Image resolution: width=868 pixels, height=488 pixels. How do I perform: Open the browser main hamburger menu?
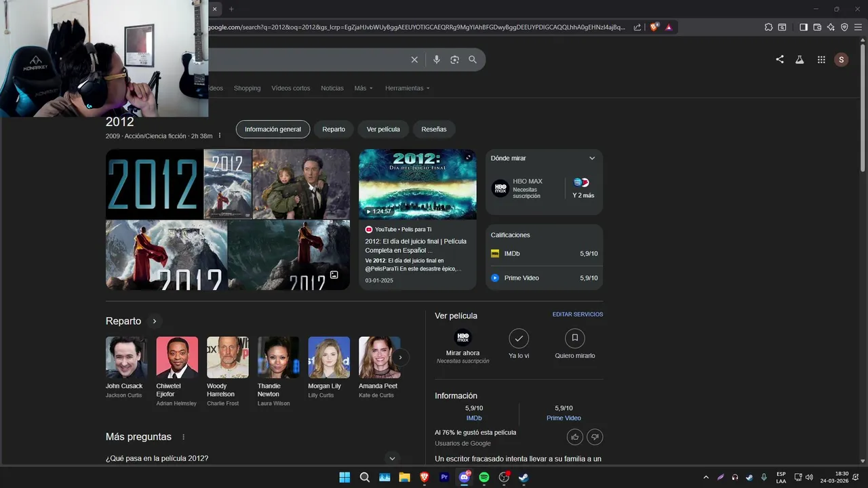(x=858, y=27)
